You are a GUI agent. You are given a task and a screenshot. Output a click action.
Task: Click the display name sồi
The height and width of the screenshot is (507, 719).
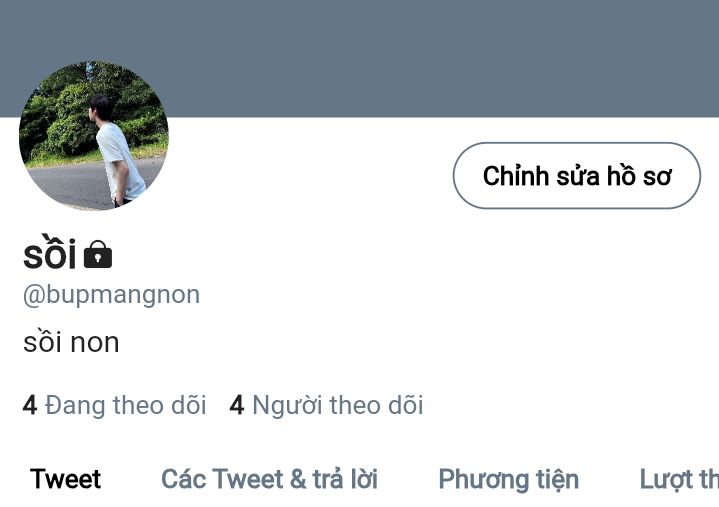coord(50,253)
